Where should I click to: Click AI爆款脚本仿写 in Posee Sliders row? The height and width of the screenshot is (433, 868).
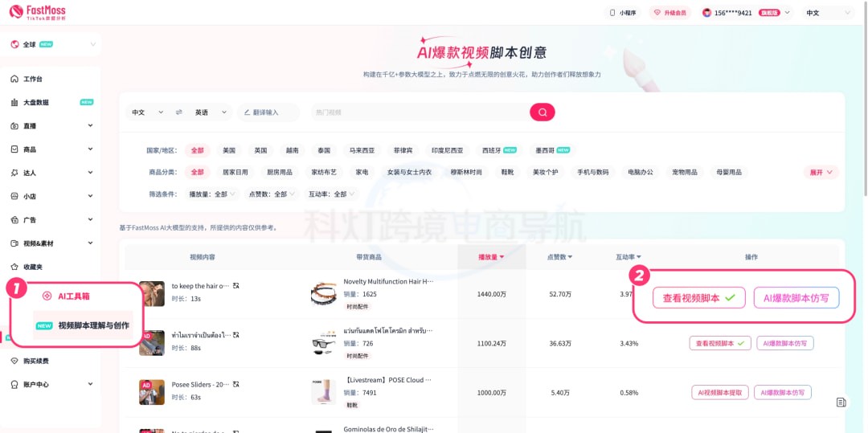point(783,393)
